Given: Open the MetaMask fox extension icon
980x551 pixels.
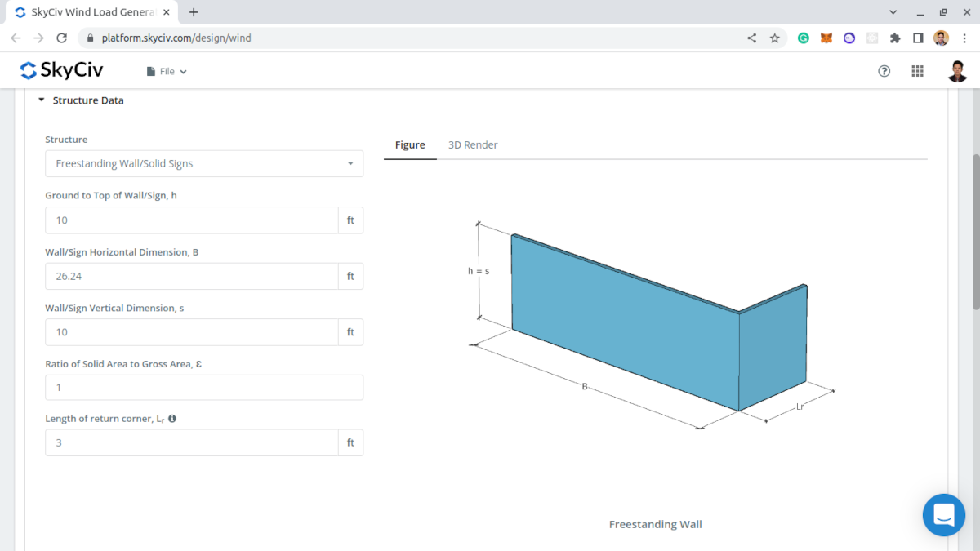Looking at the screenshot, I should pos(826,38).
